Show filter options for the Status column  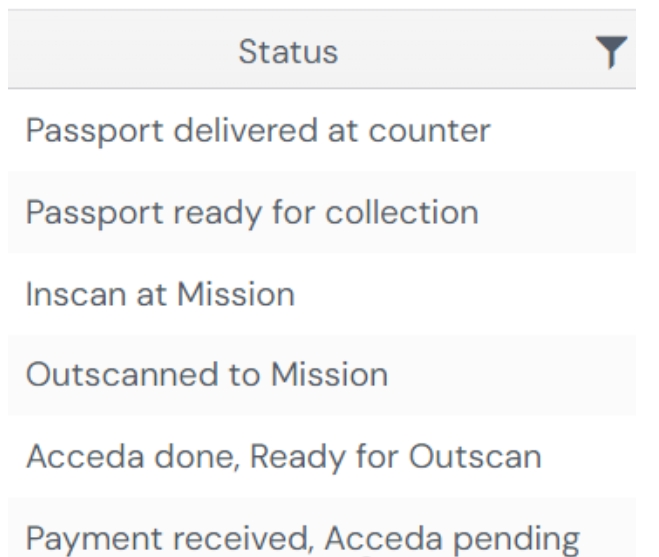pos(619,53)
